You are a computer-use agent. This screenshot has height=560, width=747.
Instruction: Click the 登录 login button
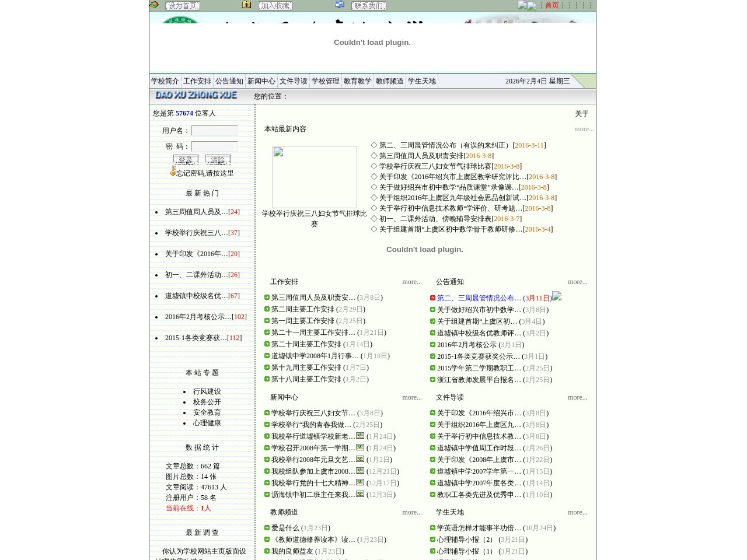(x=186, y=159)
